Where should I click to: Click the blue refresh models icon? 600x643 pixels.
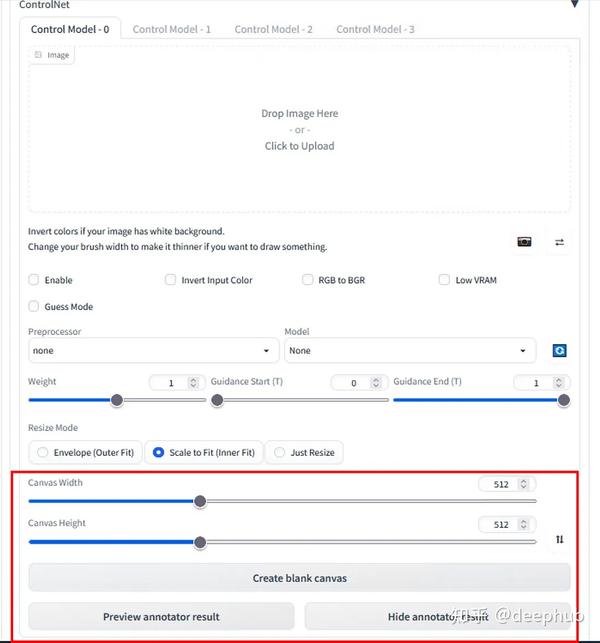coord(559,351)
